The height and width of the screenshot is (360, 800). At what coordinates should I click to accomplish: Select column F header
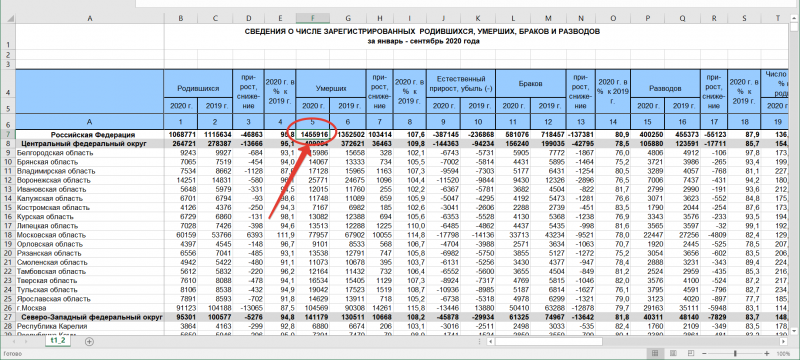coord(313,18)
